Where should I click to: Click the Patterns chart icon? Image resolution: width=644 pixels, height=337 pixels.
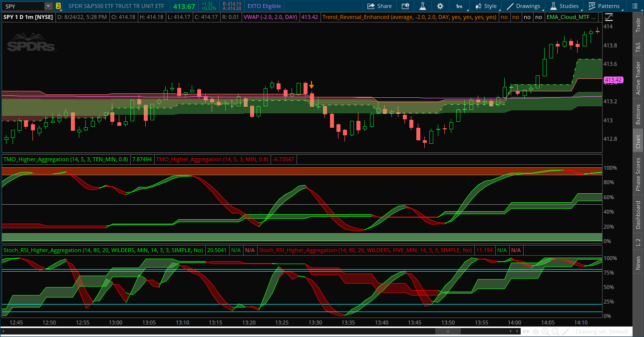592,6
